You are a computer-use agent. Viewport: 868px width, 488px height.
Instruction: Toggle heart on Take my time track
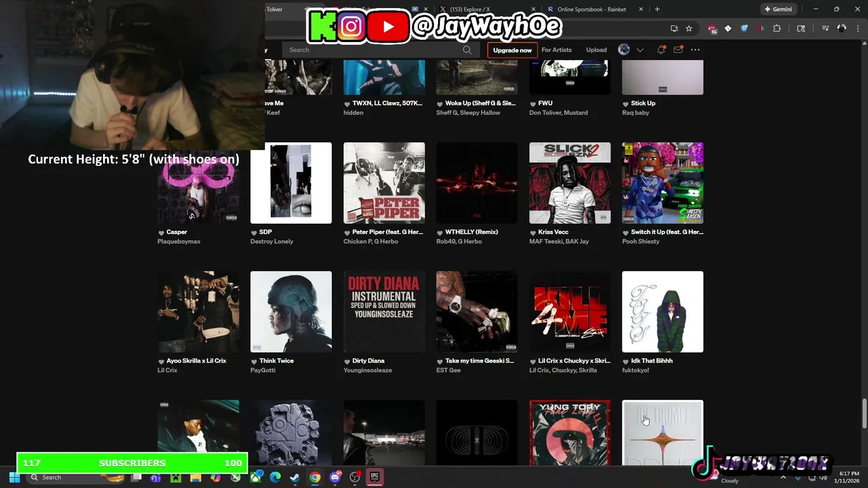(x=440, y=361)
